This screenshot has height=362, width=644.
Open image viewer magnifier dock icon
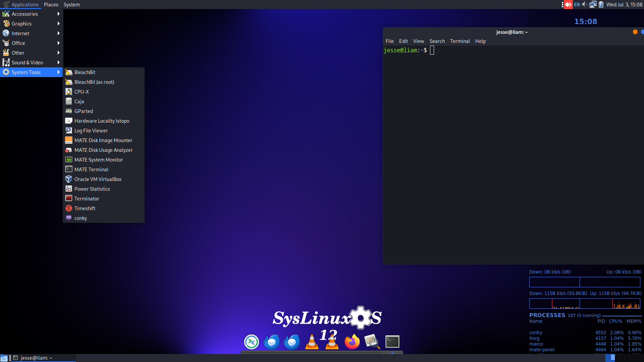coord(372,342)
